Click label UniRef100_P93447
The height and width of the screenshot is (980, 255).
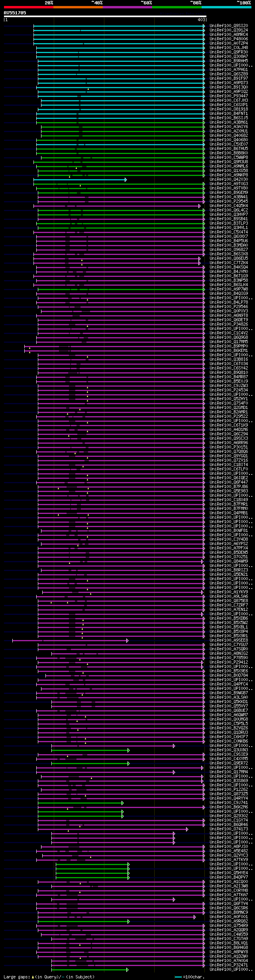pyautogui.click(x=229, y=96)
